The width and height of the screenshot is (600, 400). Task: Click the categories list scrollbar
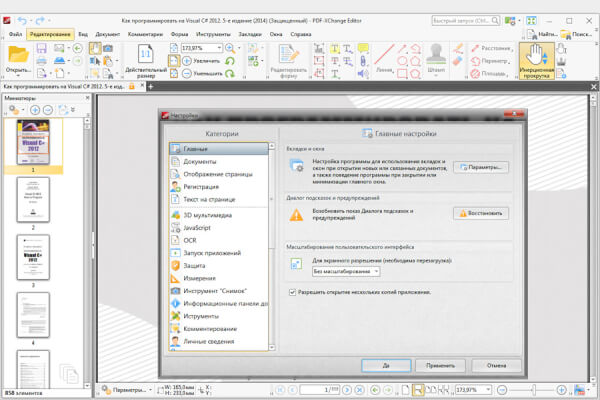(272, 247)
